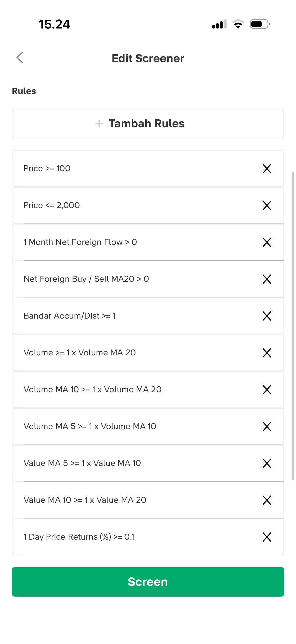The height and width of the screenshot is (644, 296).
Task: Delete Volume >= 1 x Volume MA 20 rule
Action: point(267,353)
